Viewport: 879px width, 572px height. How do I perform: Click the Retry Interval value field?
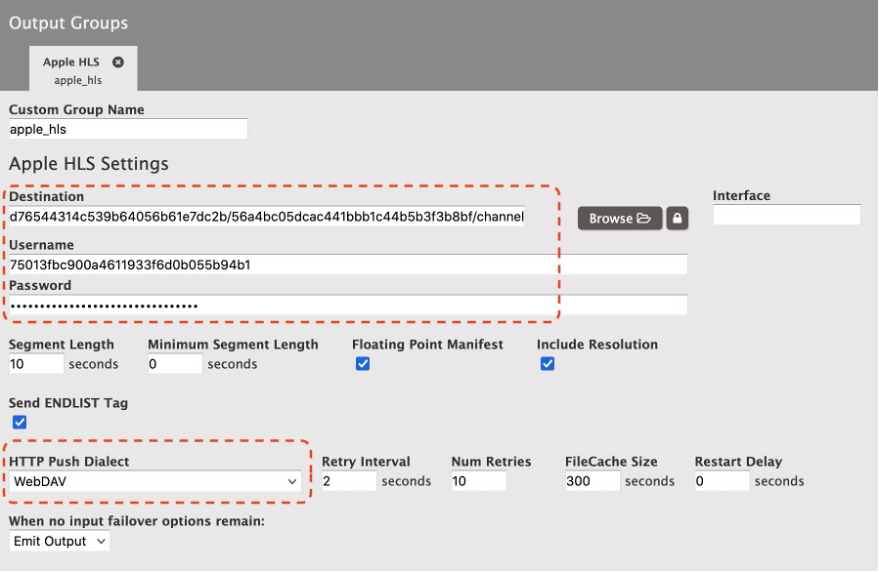[x=349, y=481]
